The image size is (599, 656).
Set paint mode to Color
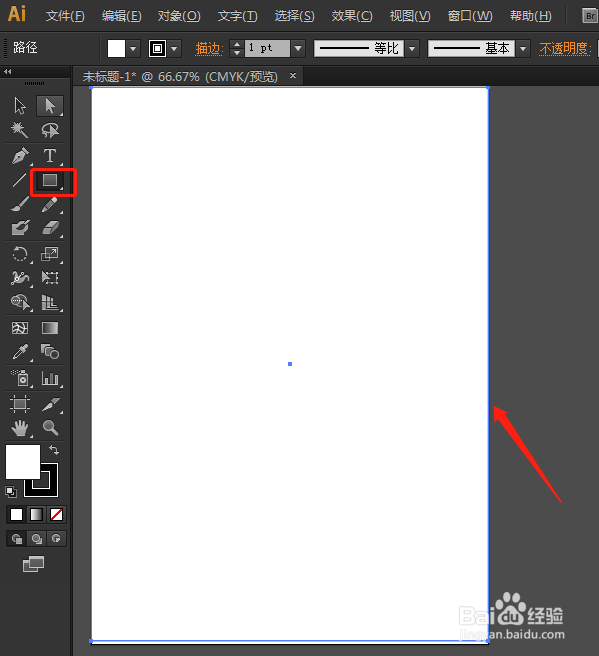pyautogui.click(x=16, y=515)
